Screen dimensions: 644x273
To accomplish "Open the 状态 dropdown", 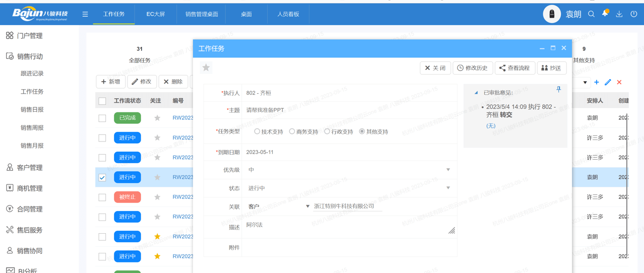I will (x=349, y=188).
